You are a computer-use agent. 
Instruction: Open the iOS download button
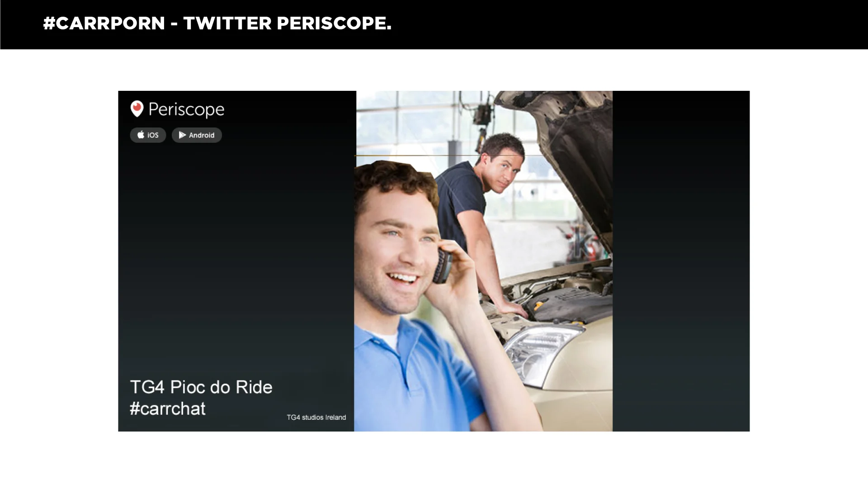148,135
